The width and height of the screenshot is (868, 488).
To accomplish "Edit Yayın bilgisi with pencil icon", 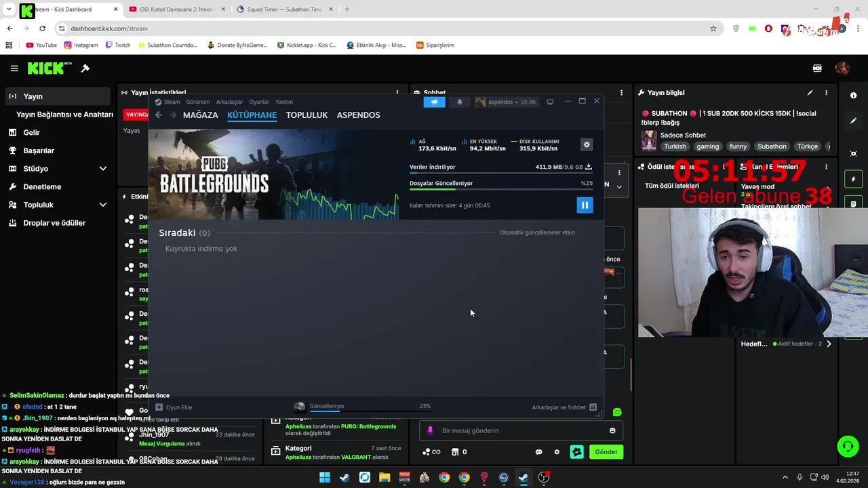I will pos(810,93).
